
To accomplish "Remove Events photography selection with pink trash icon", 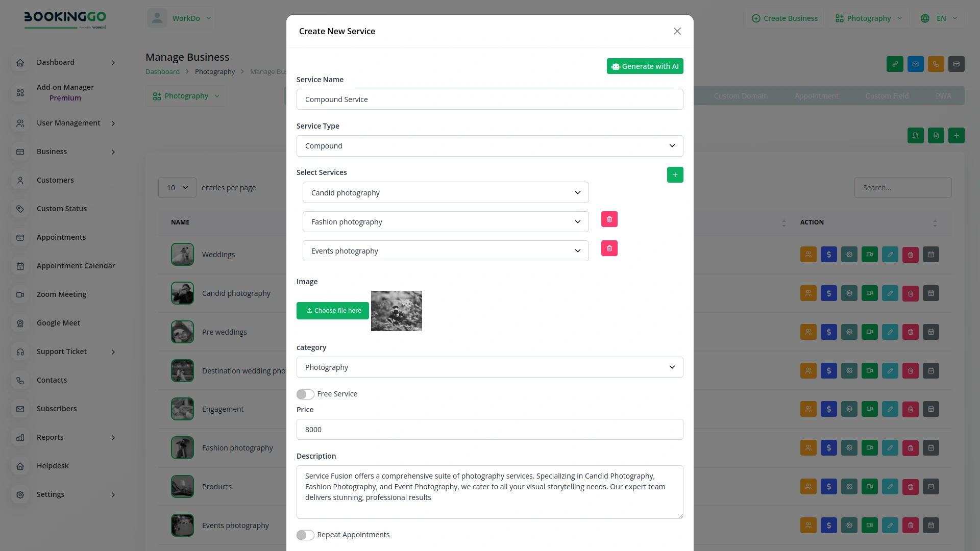I will pyautogui.click(x=609, y=248).
